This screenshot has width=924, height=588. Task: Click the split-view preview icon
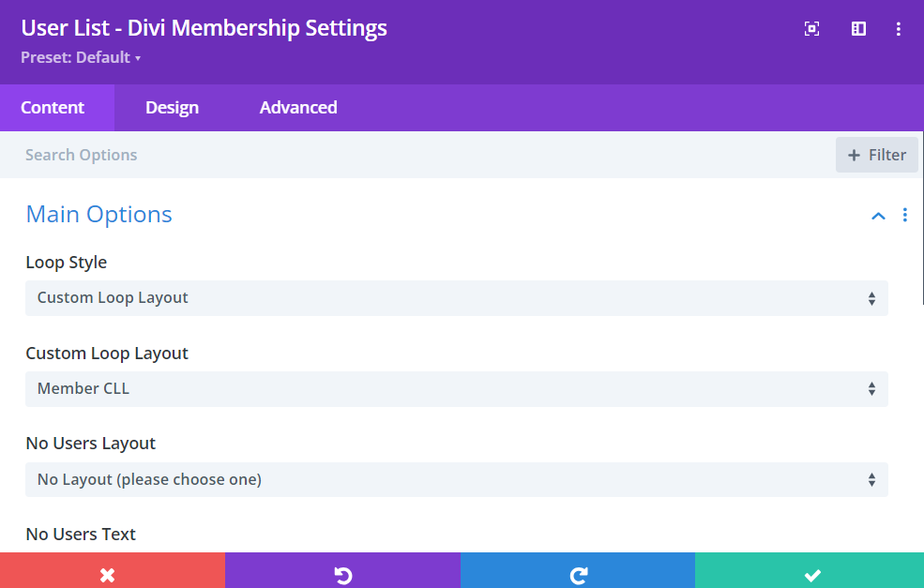(x=857, y=28)
